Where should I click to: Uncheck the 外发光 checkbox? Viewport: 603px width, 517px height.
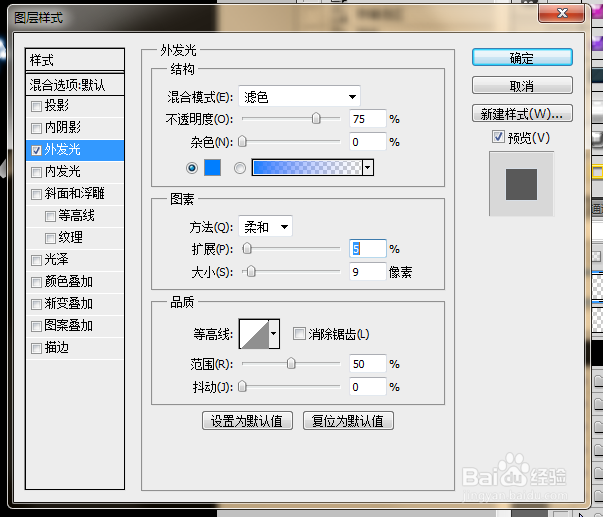coord(36,150)
